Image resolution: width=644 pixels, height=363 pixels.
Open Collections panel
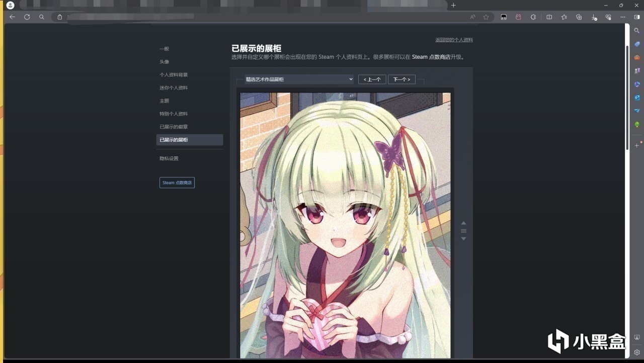[579, 17]
